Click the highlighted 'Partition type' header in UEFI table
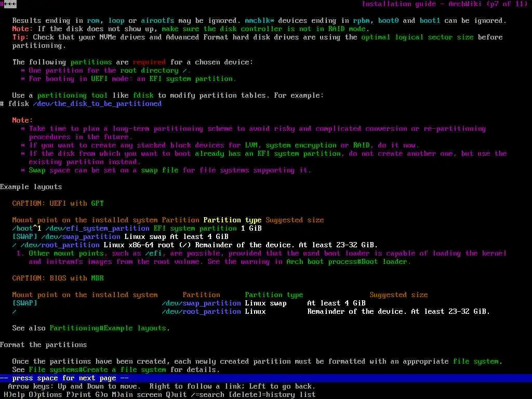The height and width of the screenshot is (399, 532). 232,220
